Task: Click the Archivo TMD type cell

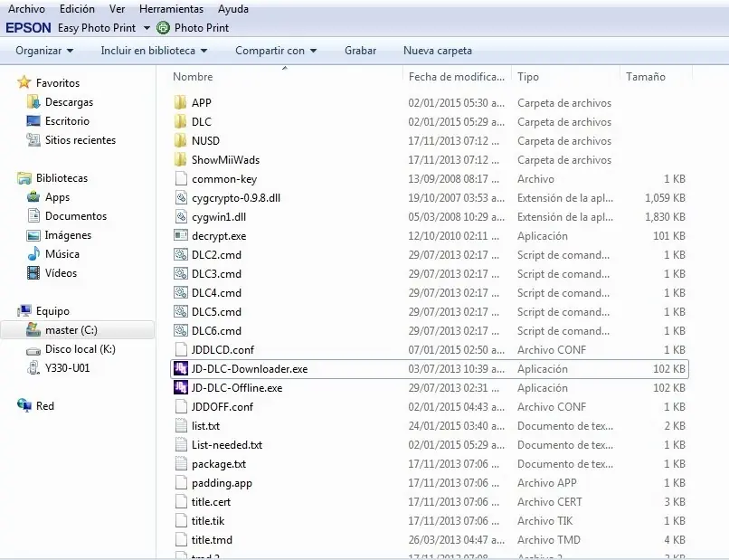Action: 549,540
